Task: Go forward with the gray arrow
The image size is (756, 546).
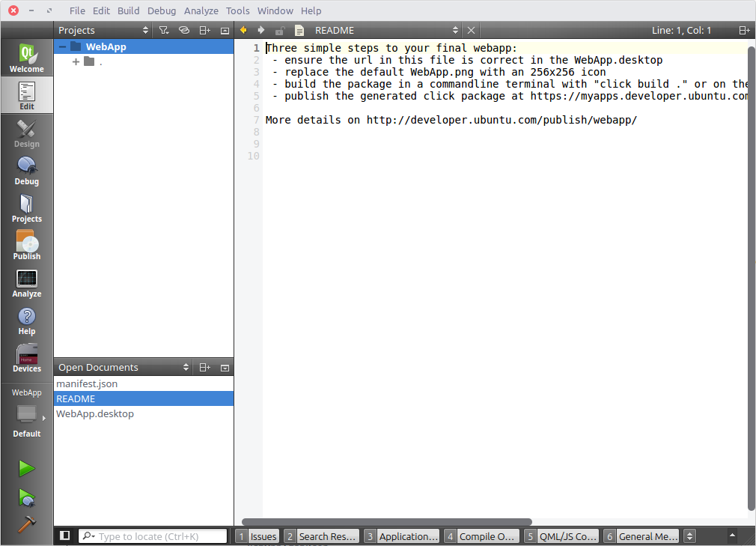Action: tap(261, 31)
